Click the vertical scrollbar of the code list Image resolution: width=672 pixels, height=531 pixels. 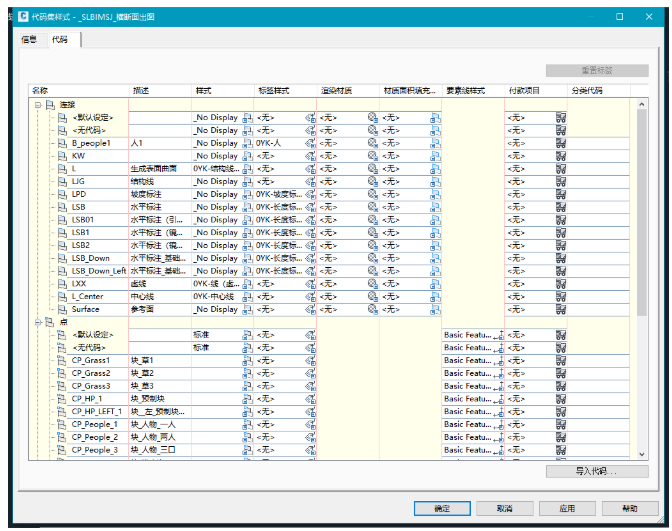641,200
